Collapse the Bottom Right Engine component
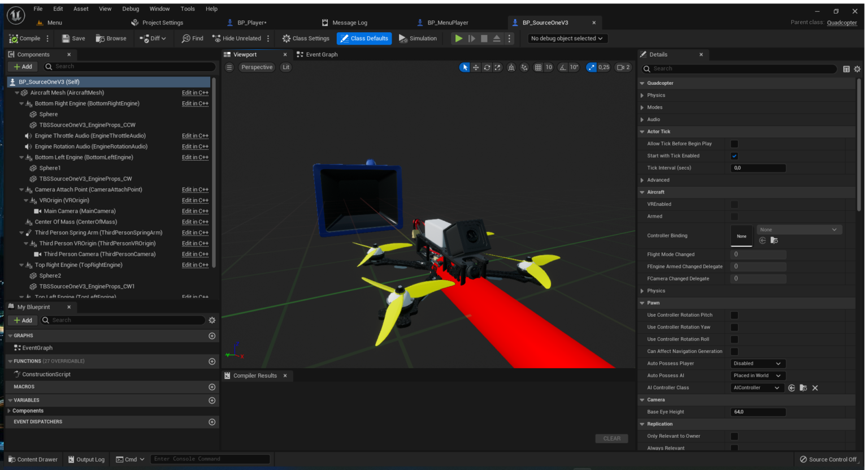868x470 pixels. (20, 103)
